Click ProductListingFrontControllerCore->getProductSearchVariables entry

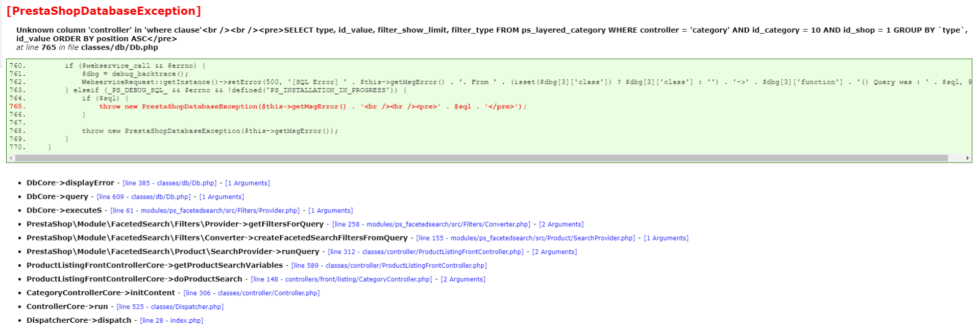[155, 266]
